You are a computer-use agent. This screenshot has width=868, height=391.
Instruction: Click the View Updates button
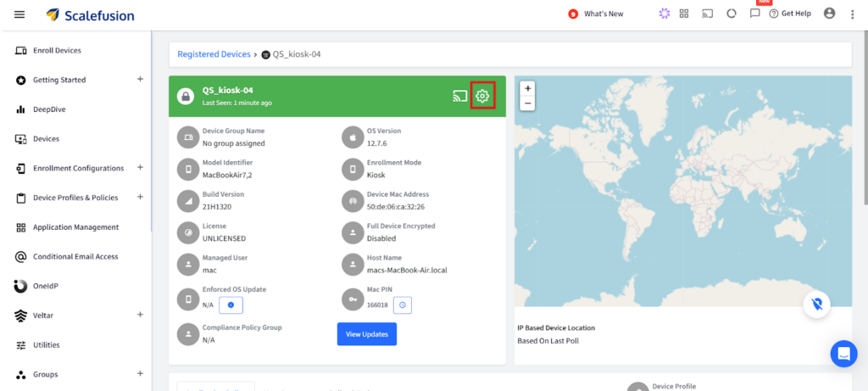(x=366, y=334)
